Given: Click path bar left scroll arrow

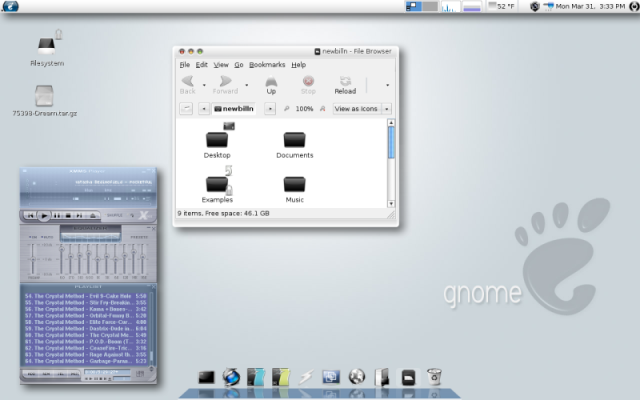Looking at the screenshot, I should pos(204,109).
